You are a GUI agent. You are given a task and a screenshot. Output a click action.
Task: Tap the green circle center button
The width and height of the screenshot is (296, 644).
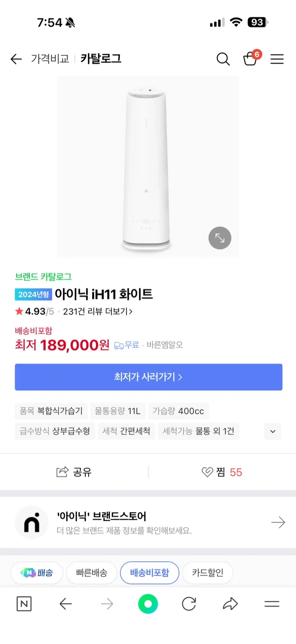(x=148, y=604)
